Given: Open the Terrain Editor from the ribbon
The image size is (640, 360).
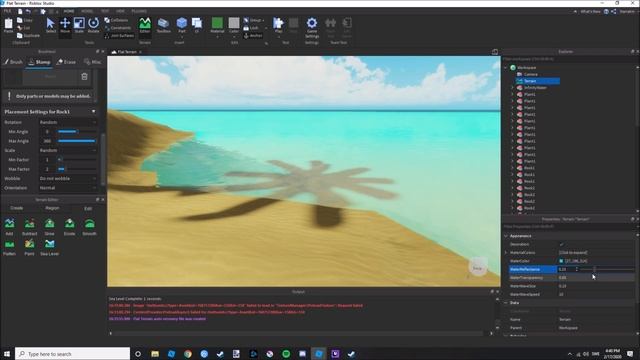Looking at the screenshot, I should 145,25.
